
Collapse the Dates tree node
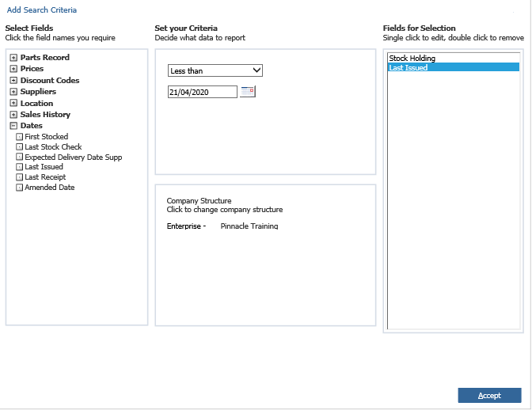pos(13,126)
